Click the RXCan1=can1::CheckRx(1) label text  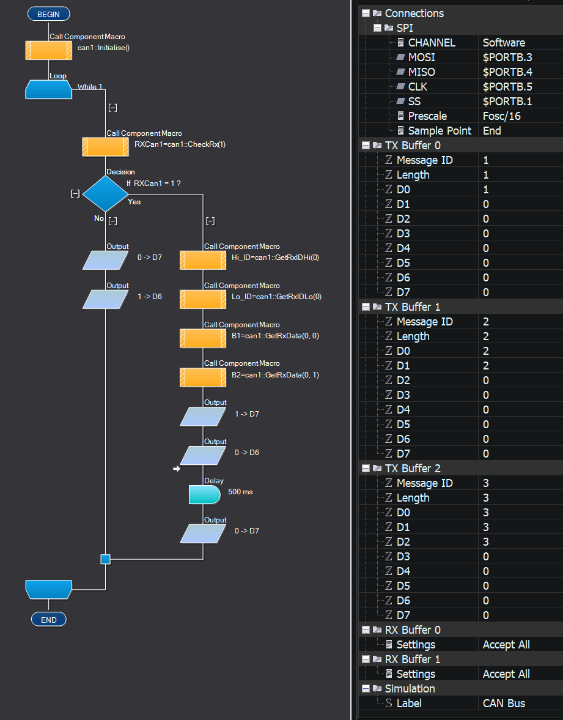pyautogui.click(x=180, y=144)
